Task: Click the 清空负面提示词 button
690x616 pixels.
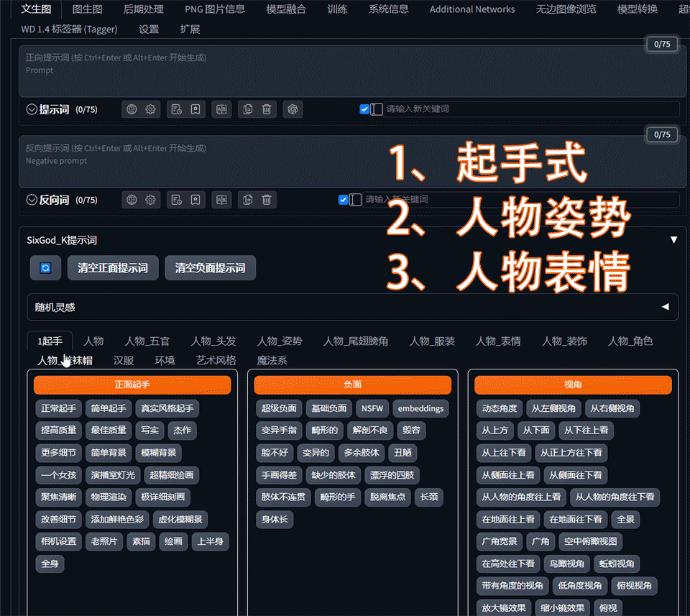Action: [211, 268]
